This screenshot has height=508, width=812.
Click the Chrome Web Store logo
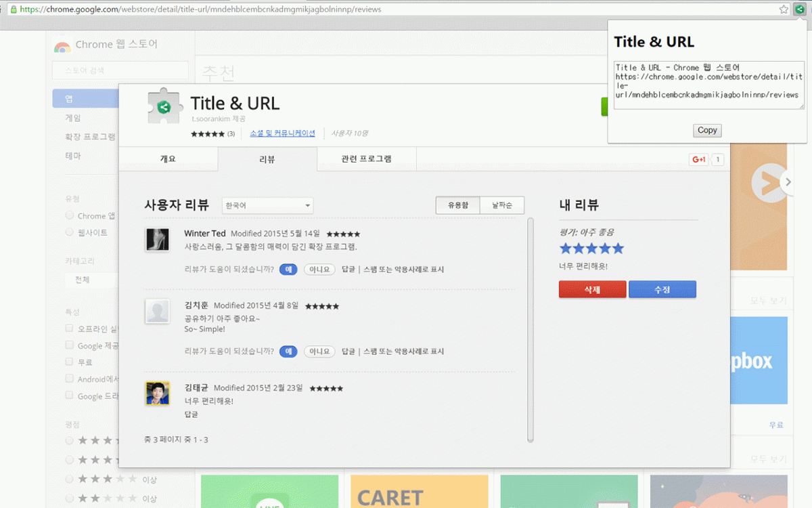pyautogui.click(x=62, y=45)
